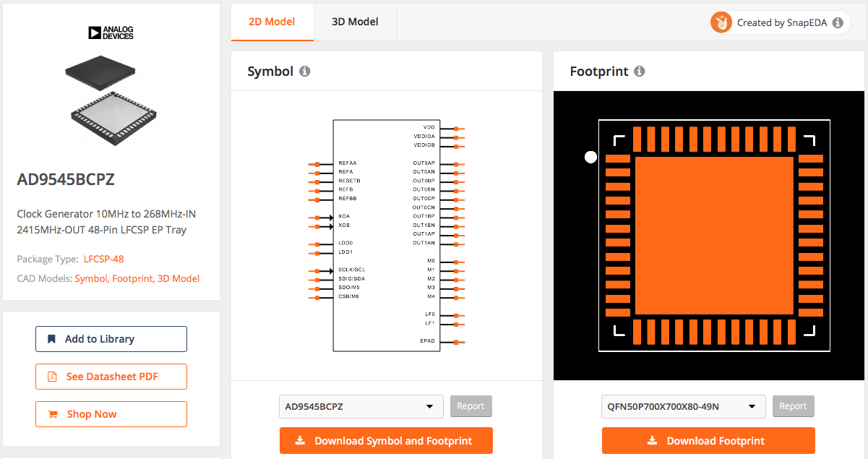868x459 pixels.
Task: Click the VDDIOB pin label
Action: tap(424, 145)
